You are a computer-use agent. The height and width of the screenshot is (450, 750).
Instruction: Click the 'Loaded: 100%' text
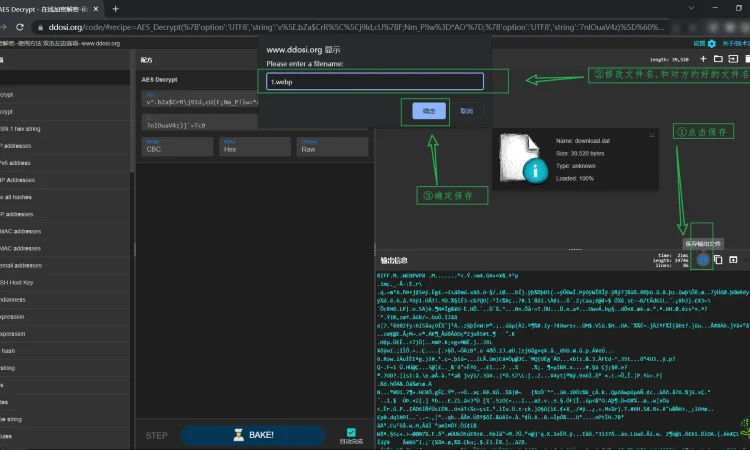[574, 178]
